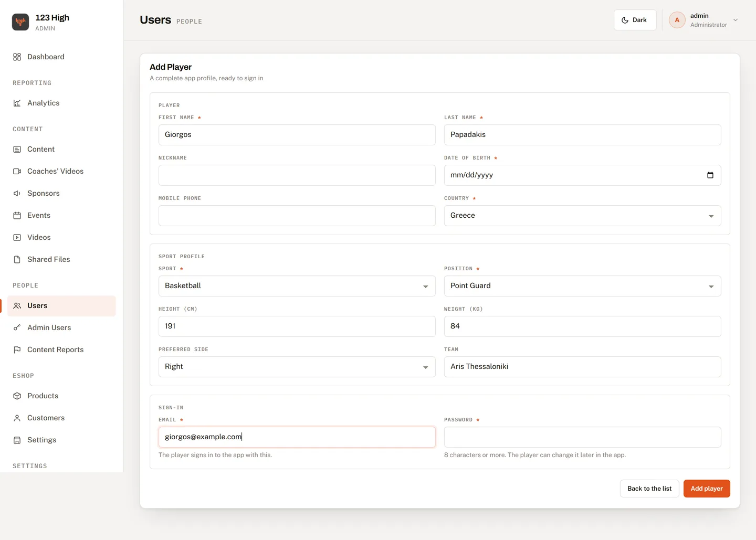Open the Position dropdown showing Point Guard

point(583,286)
